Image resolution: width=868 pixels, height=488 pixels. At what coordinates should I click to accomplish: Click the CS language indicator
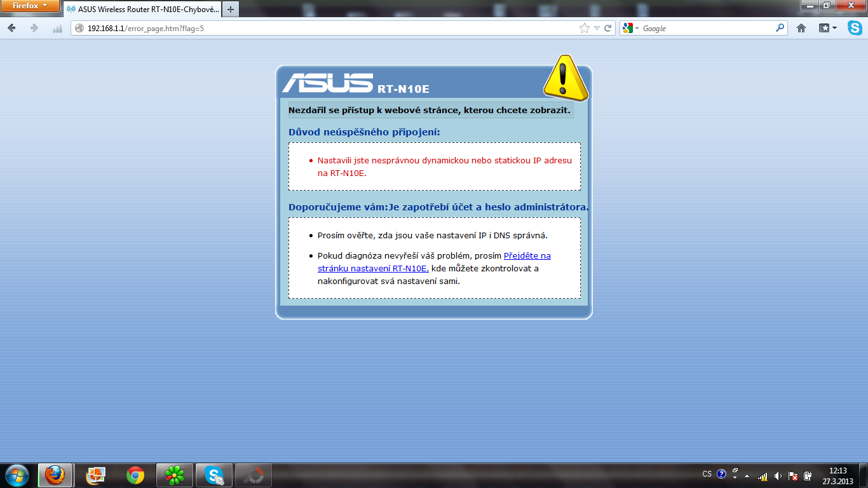pos(707,474)
